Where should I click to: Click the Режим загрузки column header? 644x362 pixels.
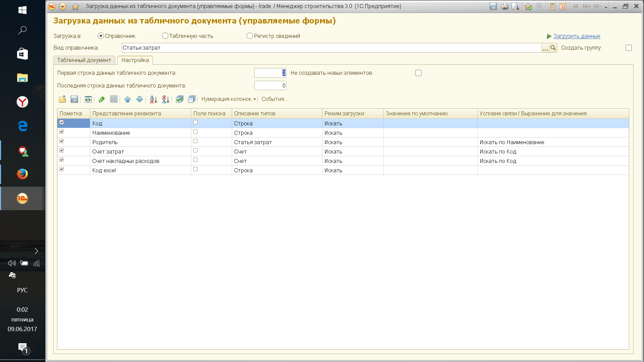point(353,113)
